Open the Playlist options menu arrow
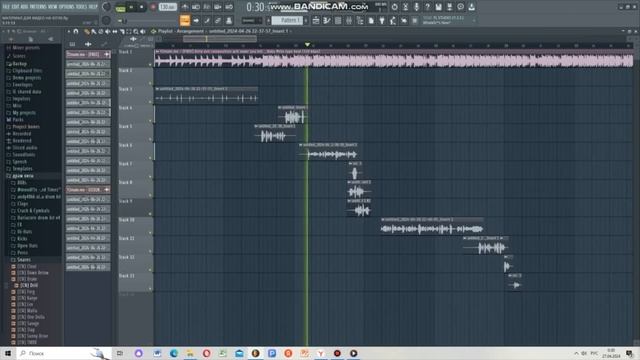The height and width of the screenshot is (360, 640). [69, 31]
